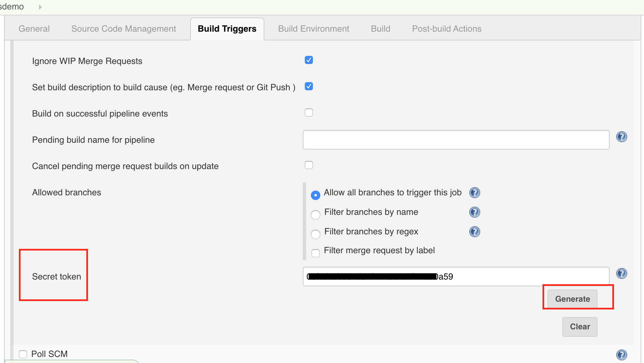Select Filter branches by name radio
644x363 pixels.
pos(316,214)
